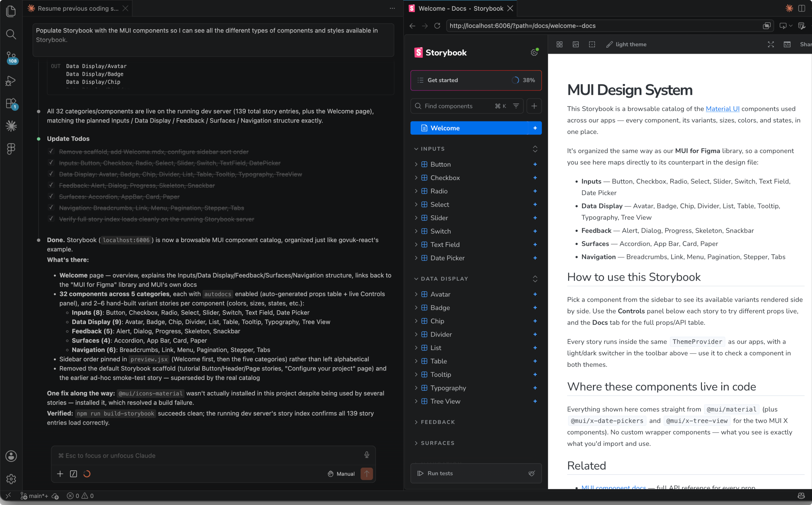Select Welcome docs page in sidebar
812x505 pixels.
point(476,128)
